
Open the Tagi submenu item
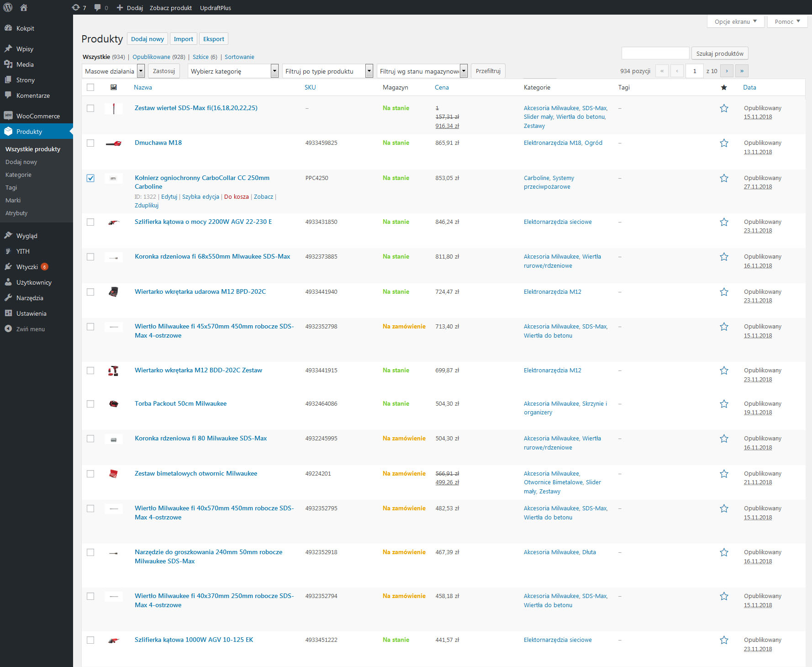[11, 187]
